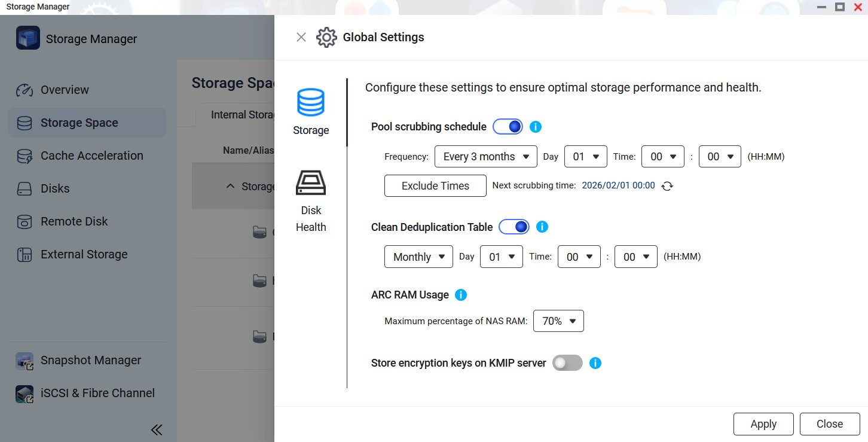Click the Exclude Times button

(435, 186)
